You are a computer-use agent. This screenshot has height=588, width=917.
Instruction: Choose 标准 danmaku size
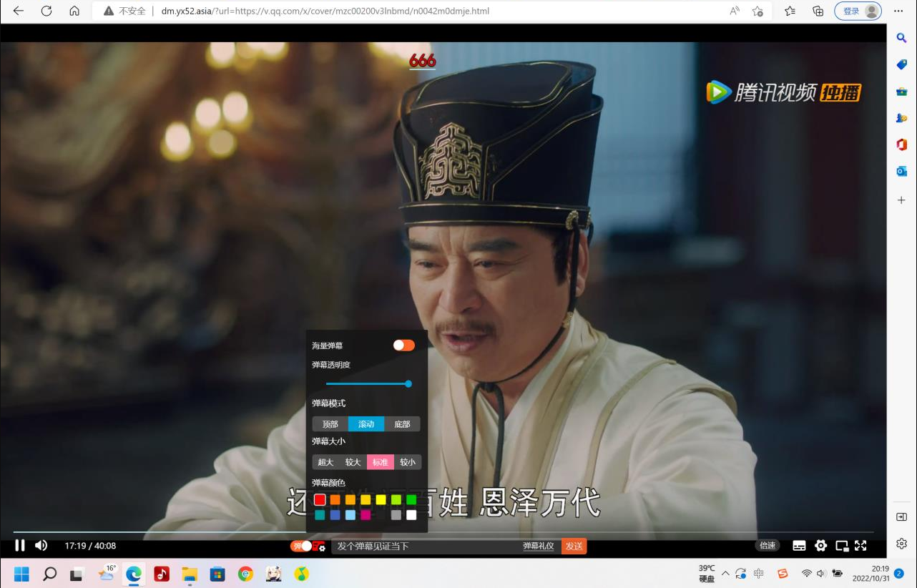tap(381, 462)
